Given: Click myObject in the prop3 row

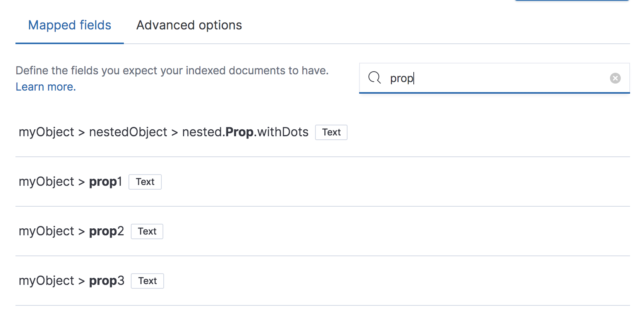Looking at the screenshot, I should (46, 281).
